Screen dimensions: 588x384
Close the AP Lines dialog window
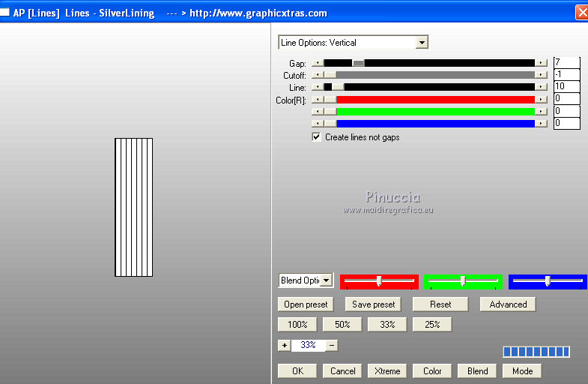581,13
